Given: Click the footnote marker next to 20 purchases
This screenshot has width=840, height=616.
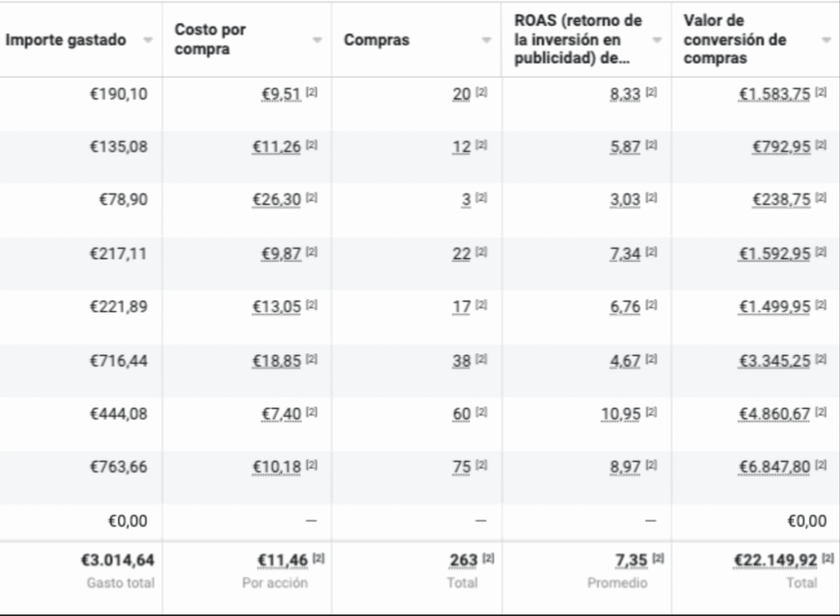Looking at the screenshot, I should click(x=482, y=94).
